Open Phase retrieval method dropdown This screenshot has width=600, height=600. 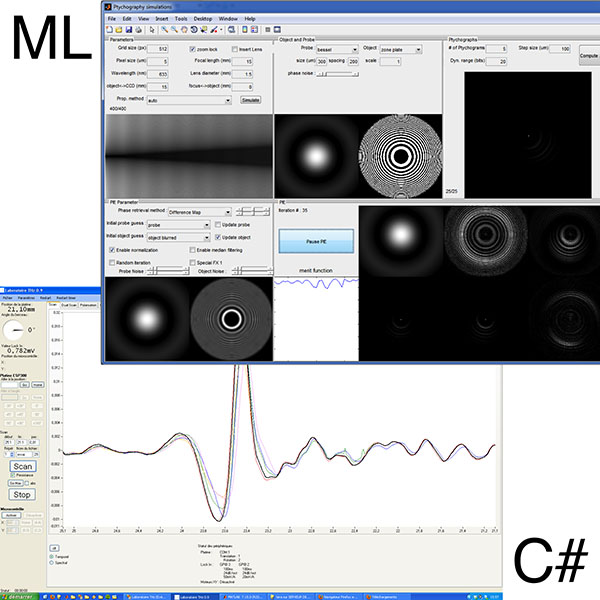(x=200, y=212)
